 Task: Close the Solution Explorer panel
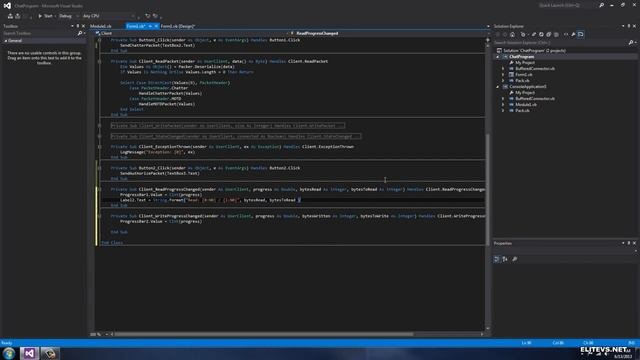(x=634, y=26)
